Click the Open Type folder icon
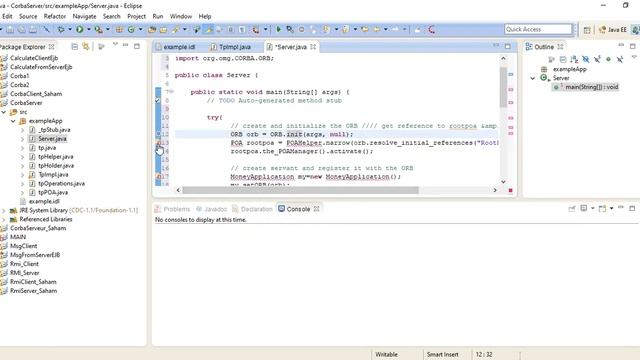This screenshot has width=640, height=360. [152, 29]
